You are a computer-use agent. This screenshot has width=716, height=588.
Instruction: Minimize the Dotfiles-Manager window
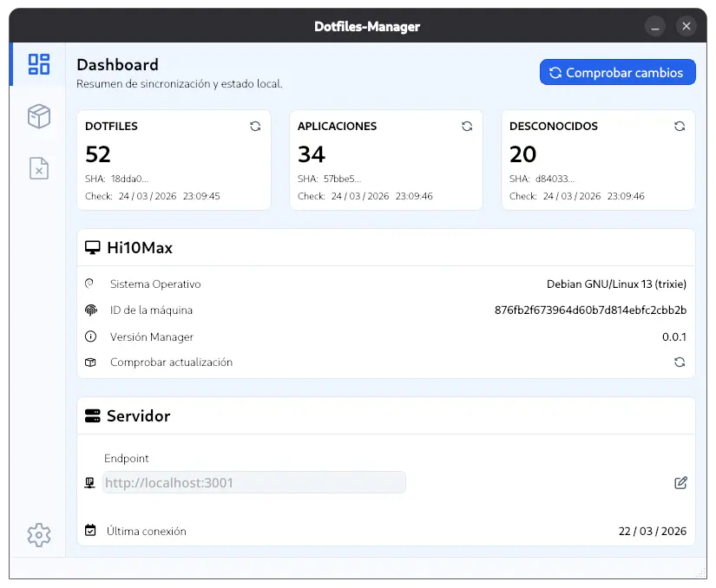655,26
